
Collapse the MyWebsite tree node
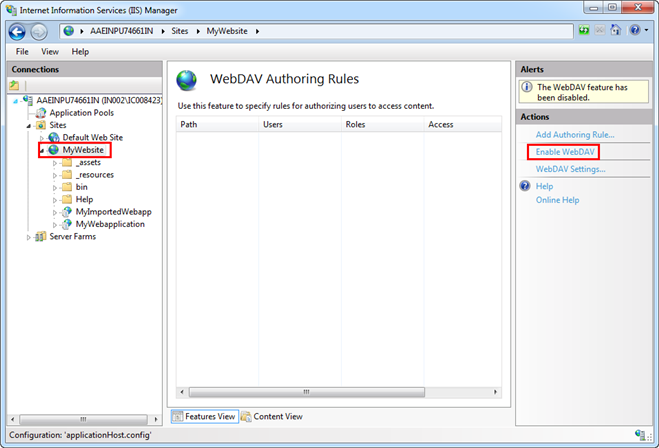coord(41,150)
